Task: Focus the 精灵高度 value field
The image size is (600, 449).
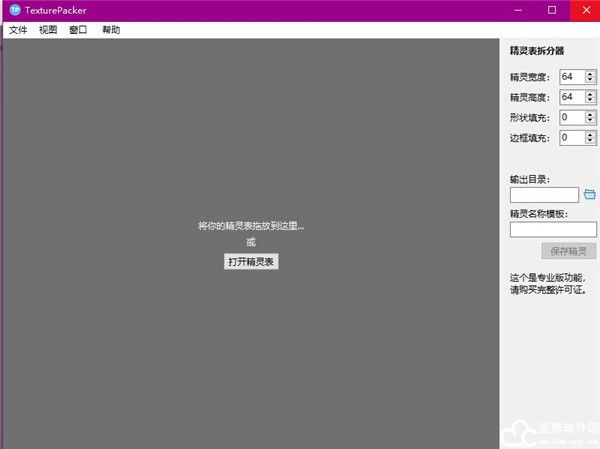Action: coord(572,97)
